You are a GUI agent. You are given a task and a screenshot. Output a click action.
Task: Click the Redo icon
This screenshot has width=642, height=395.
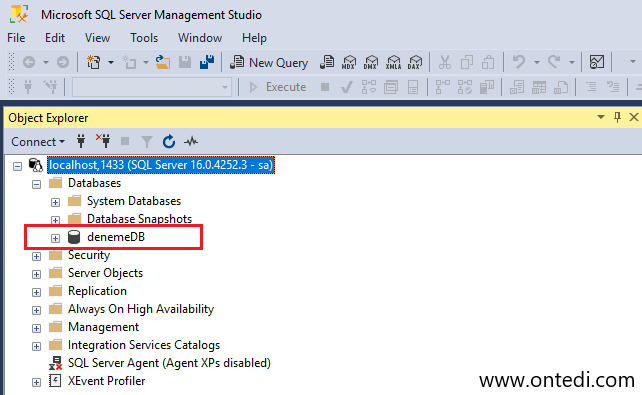pyautogui.click(x=554, y=62)
